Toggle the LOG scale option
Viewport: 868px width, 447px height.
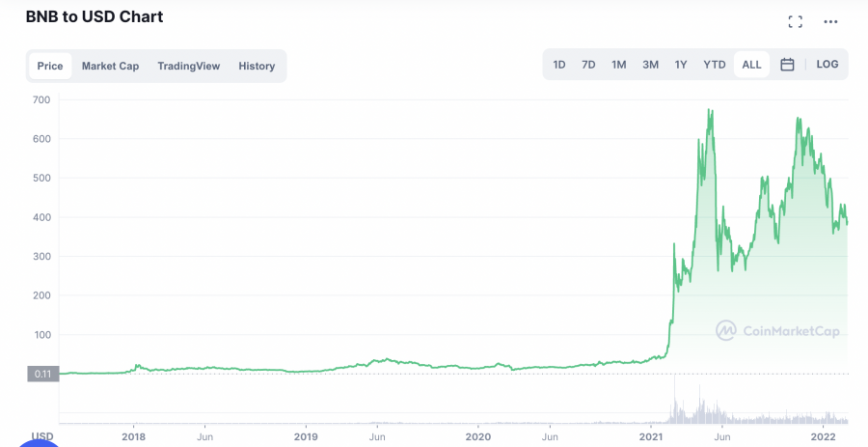(827, 65)
